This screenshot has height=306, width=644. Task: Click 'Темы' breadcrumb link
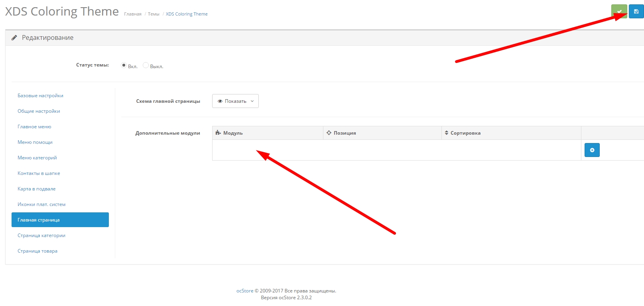click(x=154, y=14)
